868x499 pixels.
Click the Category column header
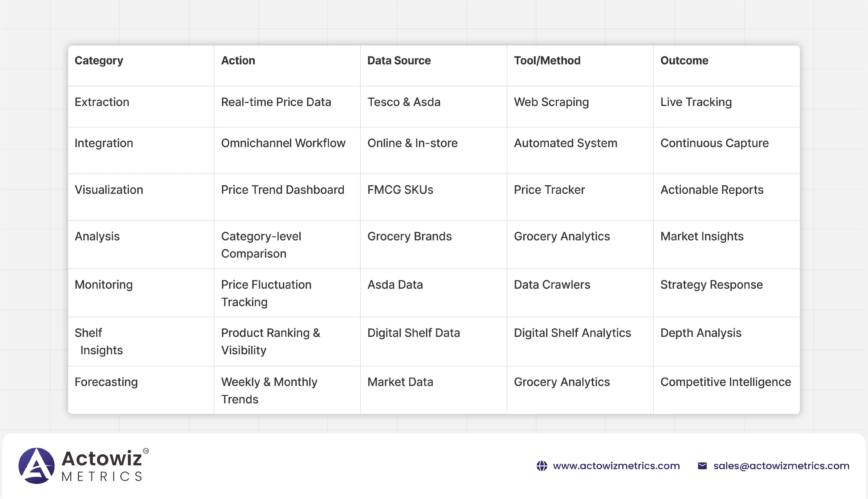coord(99,61)
